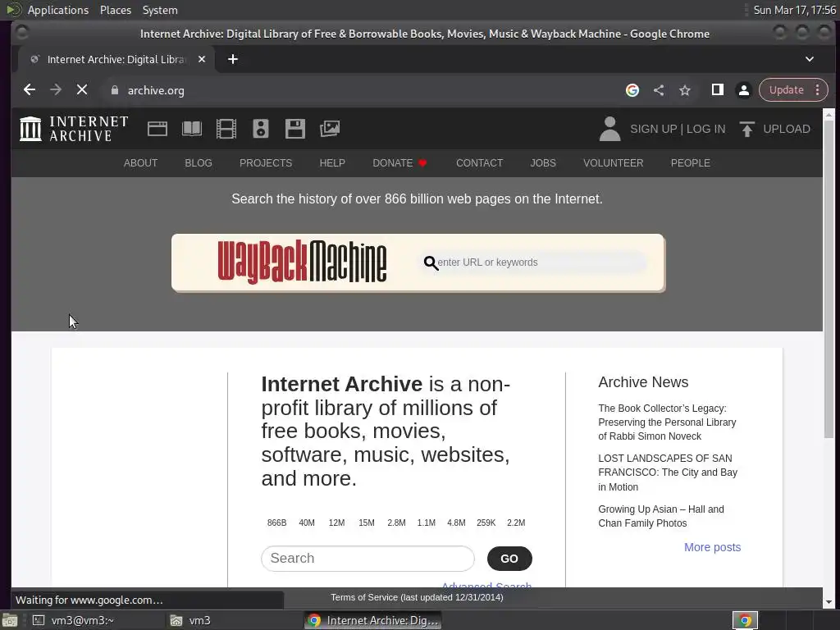Image resolution: width=840 pixels, height=630 pixels.
Task: Expand the tab search dropdown arrow
Action: pyautogui.click(x=810, y=59)
